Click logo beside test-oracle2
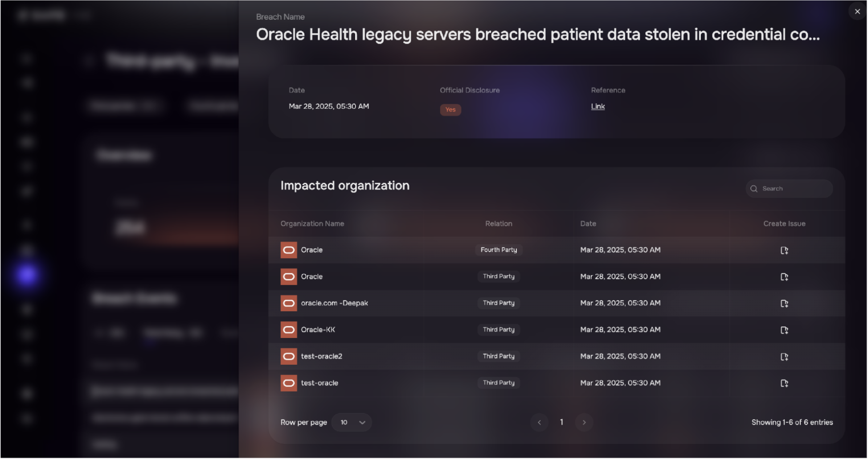The height and width of the screenshot is (461, 868). coord(288,356)
